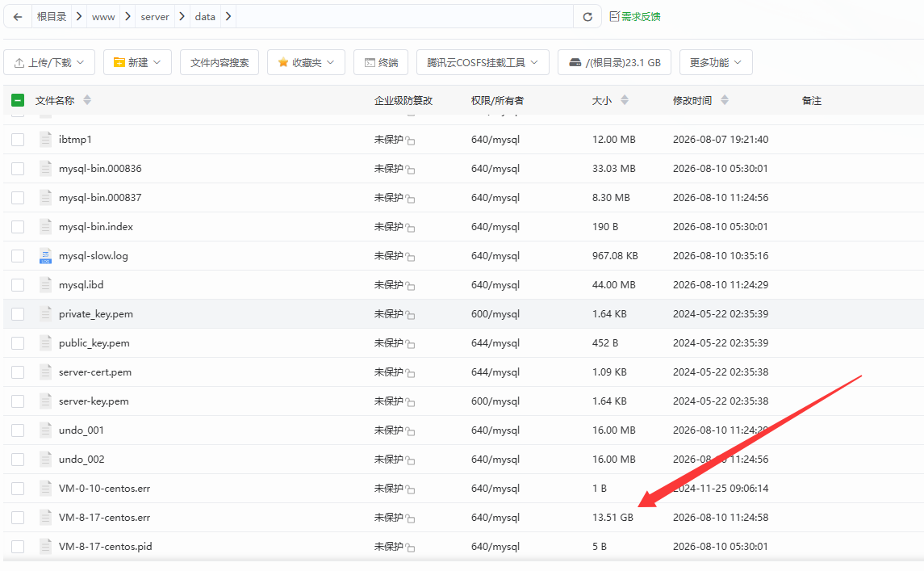Click the lock icon for private_key.pem
This screenshot has height=571, width=924.
coord(410,315)
